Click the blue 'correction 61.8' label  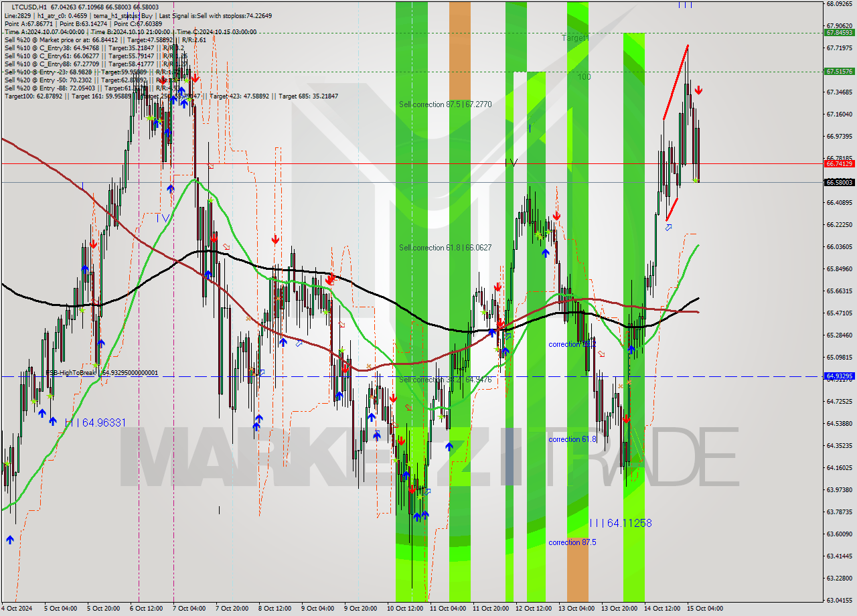(x=572, y=439)
